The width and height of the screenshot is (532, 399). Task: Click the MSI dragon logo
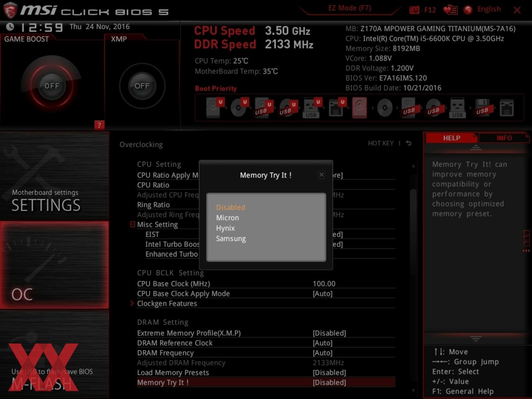[11, 11]
